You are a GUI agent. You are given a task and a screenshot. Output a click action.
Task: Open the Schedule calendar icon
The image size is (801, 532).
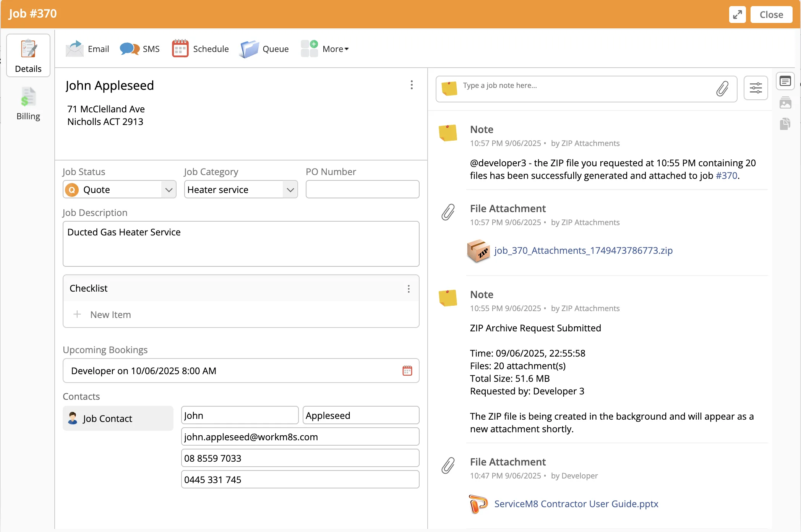click(180, 49)
